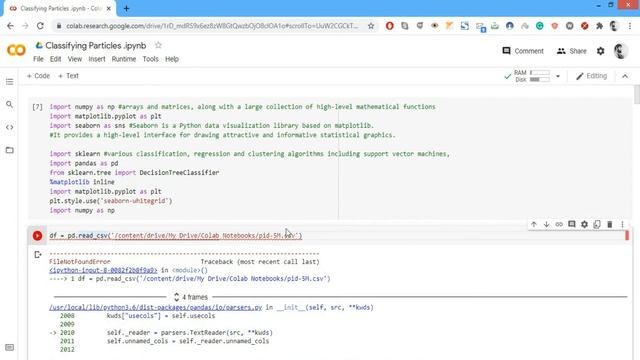Bookmark this page with the star icon
Screen dimensions: 640x360
[371, 26]
